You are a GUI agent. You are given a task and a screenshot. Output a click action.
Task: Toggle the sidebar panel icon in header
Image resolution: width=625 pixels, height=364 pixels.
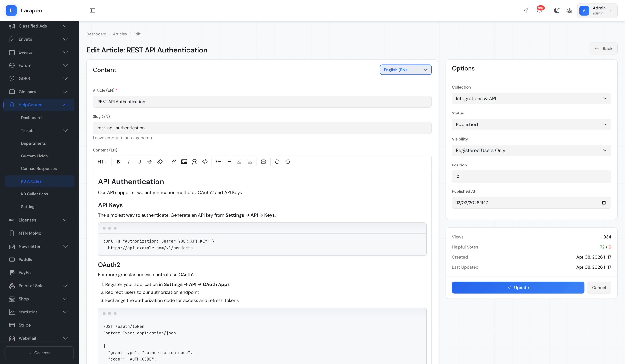93,10
